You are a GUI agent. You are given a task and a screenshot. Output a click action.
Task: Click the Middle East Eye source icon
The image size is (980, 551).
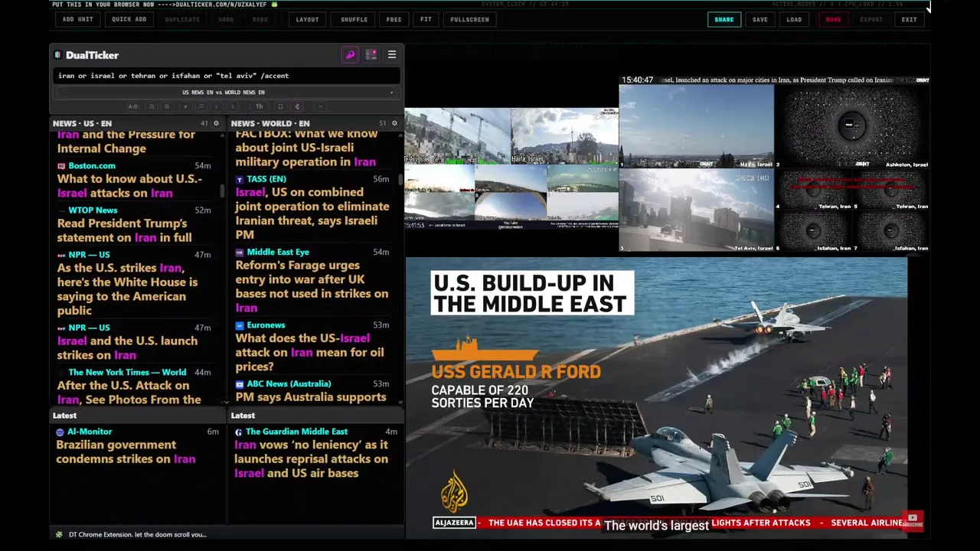[x=240, y=253]
